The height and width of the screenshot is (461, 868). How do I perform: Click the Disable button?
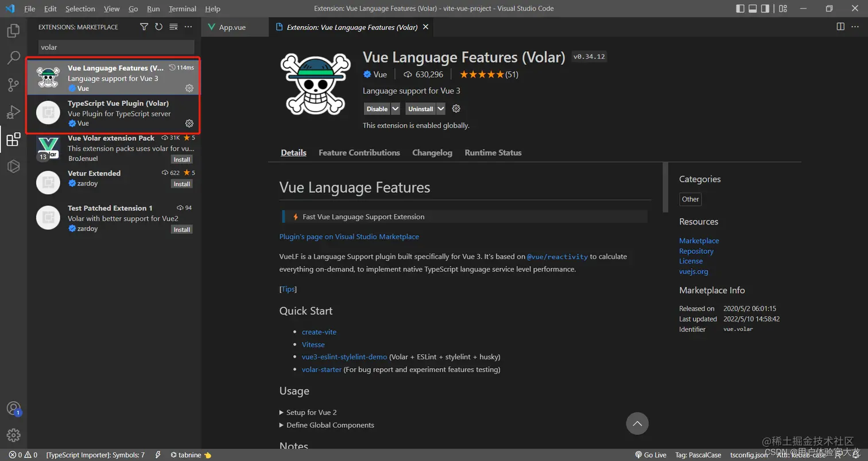click(x=377, y=109)
